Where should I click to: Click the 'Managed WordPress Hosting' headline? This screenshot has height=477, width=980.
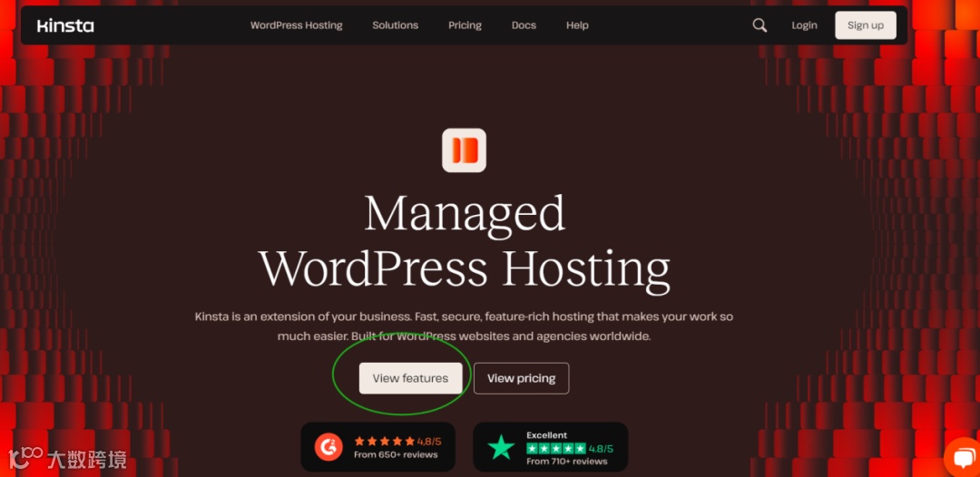465,242
